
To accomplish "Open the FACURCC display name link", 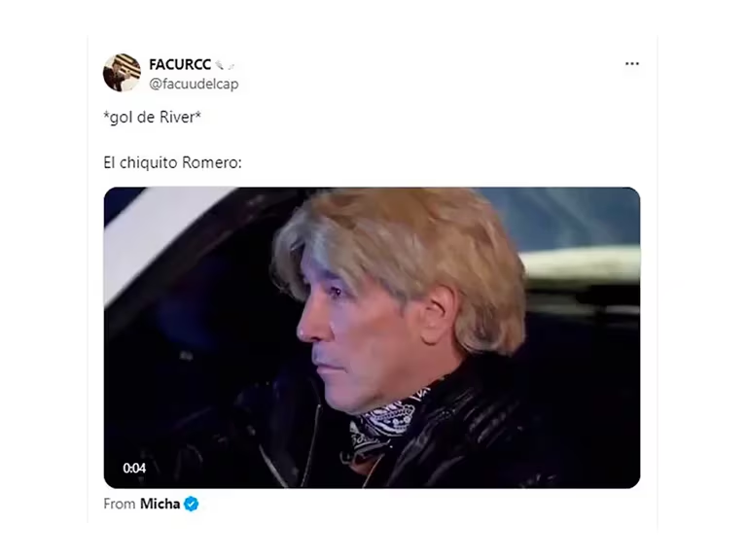I will tap(180, 64).
